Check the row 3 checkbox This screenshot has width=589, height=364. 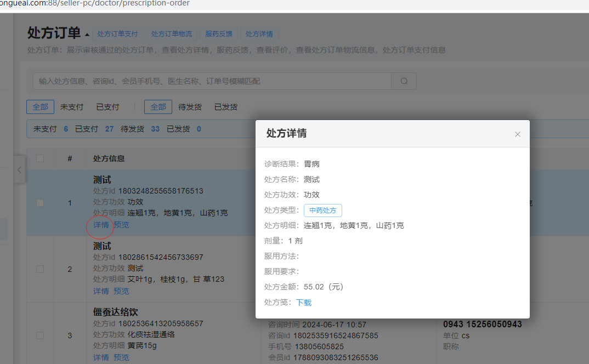(40, 335)
